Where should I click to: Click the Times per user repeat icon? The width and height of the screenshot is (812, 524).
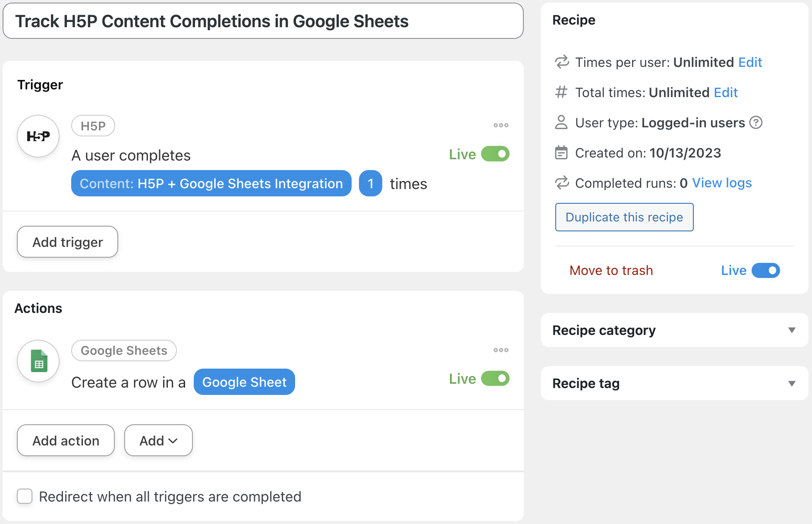coord(562,62)
